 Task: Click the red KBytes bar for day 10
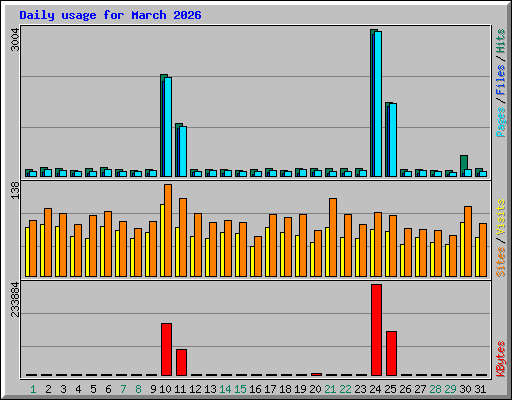click(167, 349)
